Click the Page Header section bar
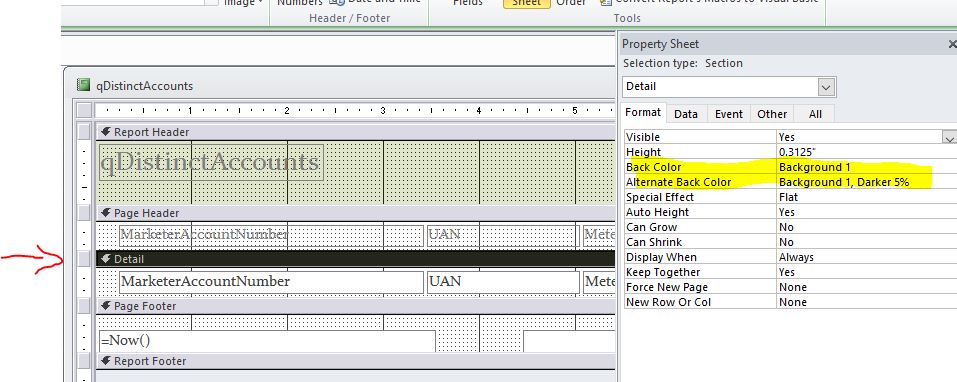Viewport: 957px width, 382px height. tap(355, 213)
